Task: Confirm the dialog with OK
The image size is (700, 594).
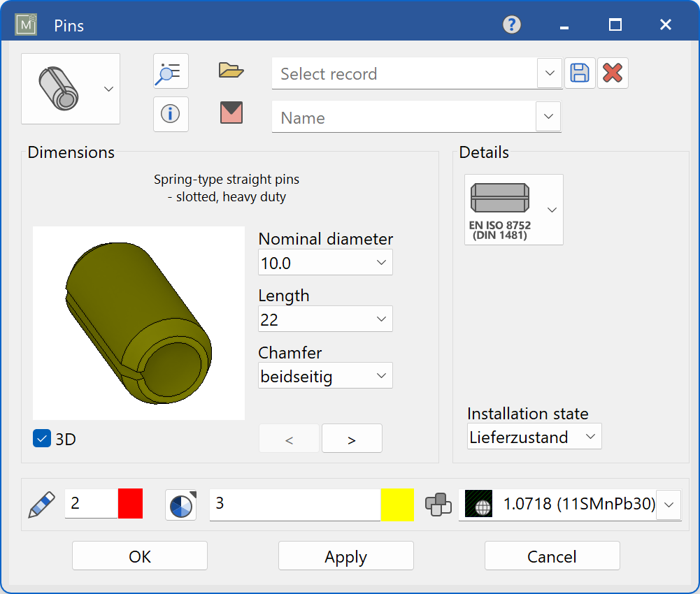Action: [139, 556]
